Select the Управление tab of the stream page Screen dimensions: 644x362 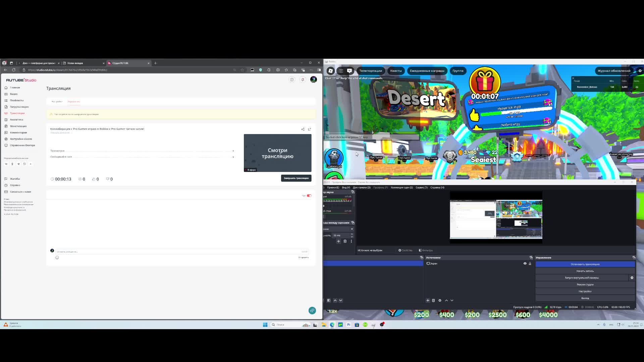click(x=74, y=101)
